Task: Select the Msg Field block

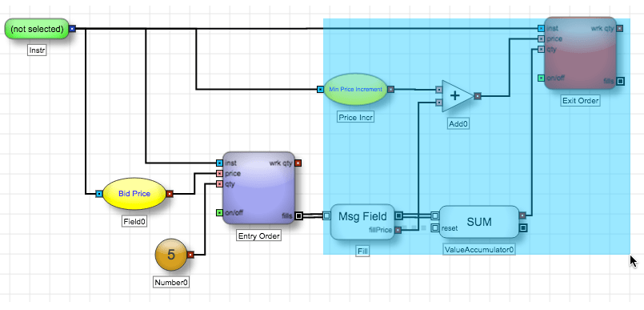Action: (x=362, y=222)
